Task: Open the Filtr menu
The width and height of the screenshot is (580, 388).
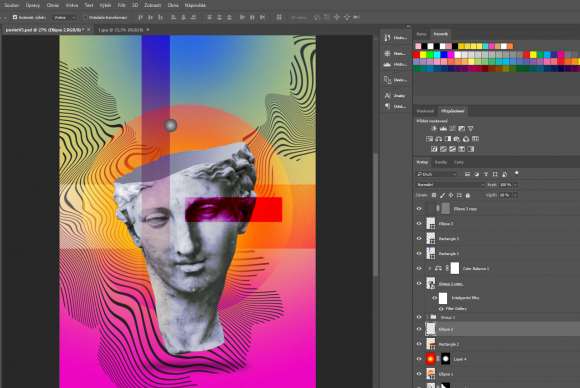Action: click(121, 5)
